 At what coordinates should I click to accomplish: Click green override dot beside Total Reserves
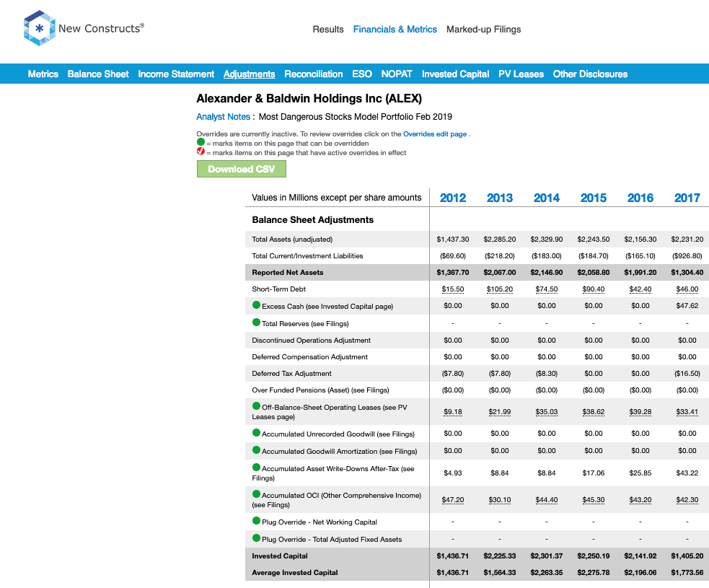[256, 322]
